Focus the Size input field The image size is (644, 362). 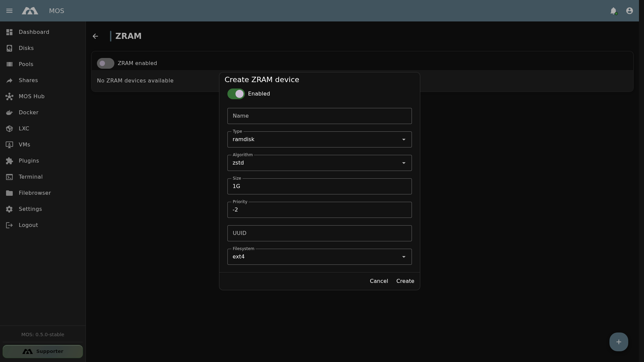(x=319, y=186)
